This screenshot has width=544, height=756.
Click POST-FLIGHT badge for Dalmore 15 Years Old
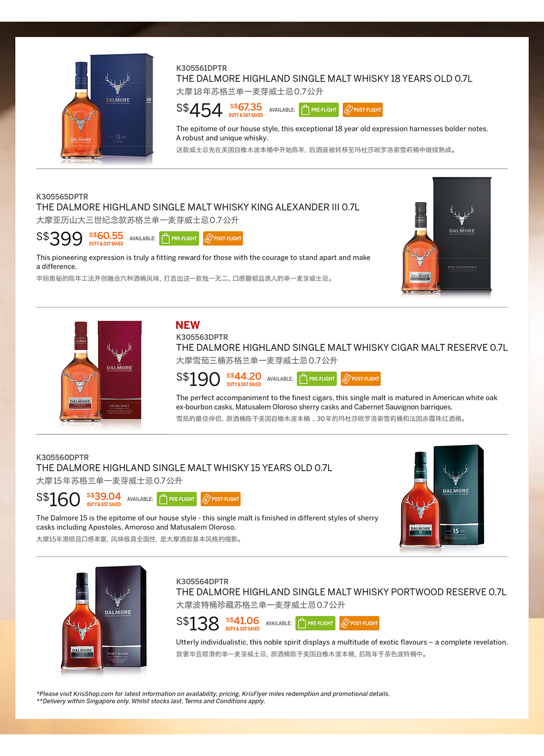(x=221, y=499)
